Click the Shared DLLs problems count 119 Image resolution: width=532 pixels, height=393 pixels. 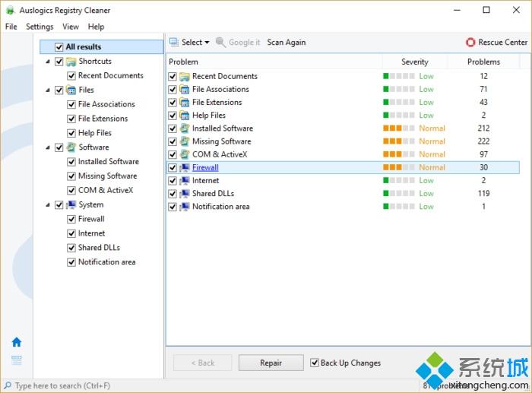[484, 193]
